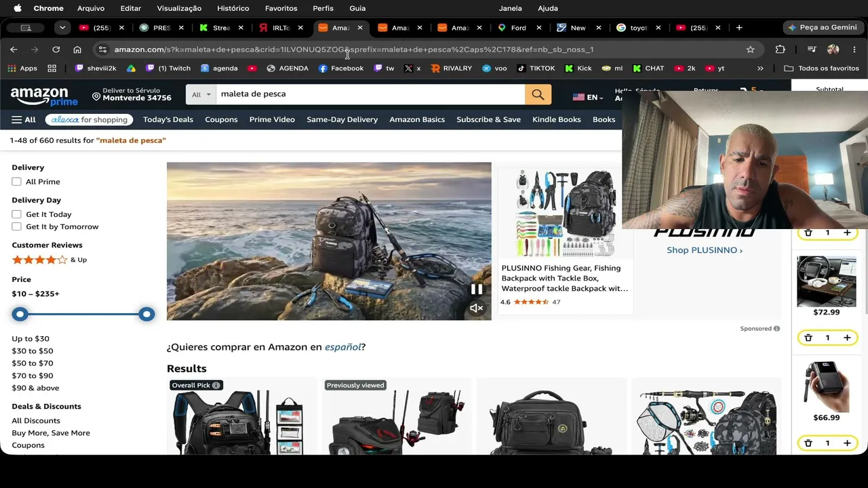Screen dimensions: 868x488
Task: Filter by 4 stars & Up reviews
Action: [x=49, y=260]
